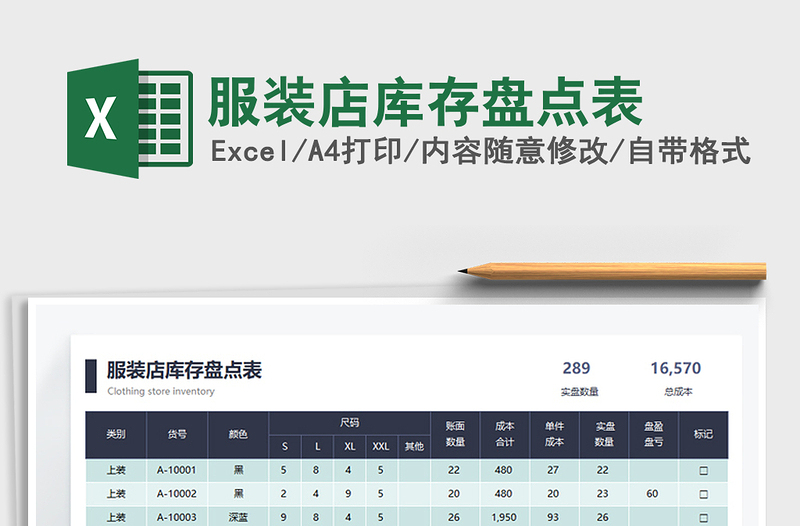Select the XL size sub-header
Image resolution: width=800 pixels, height=526 pixels.
click(349, 446)
